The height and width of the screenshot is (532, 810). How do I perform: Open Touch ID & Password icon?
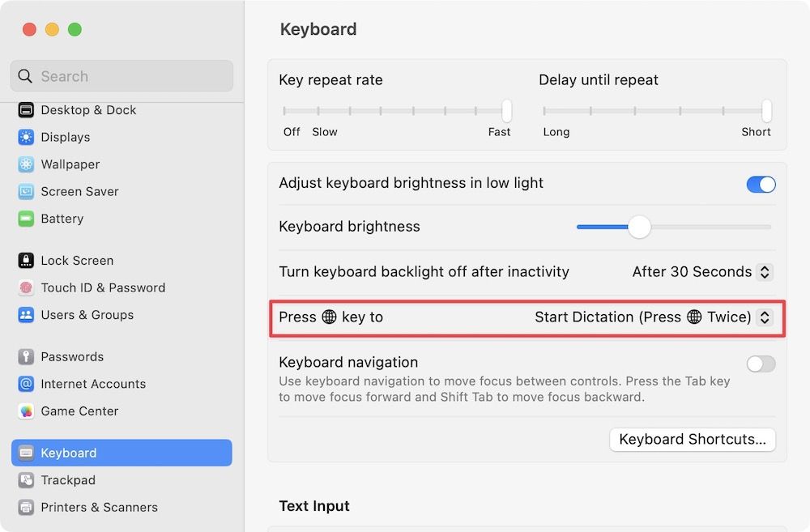27,287
